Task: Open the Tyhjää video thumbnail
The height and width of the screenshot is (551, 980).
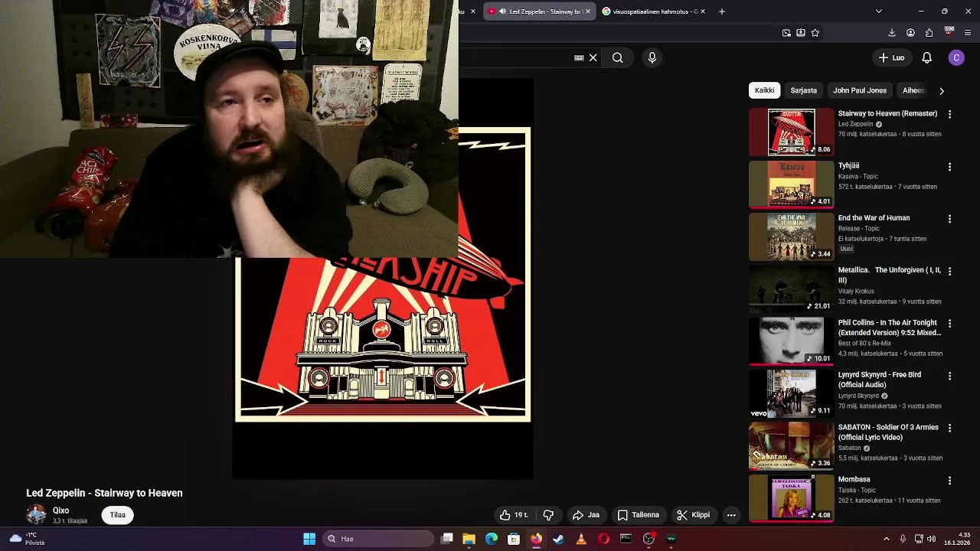Action: (x=791, y=184)
